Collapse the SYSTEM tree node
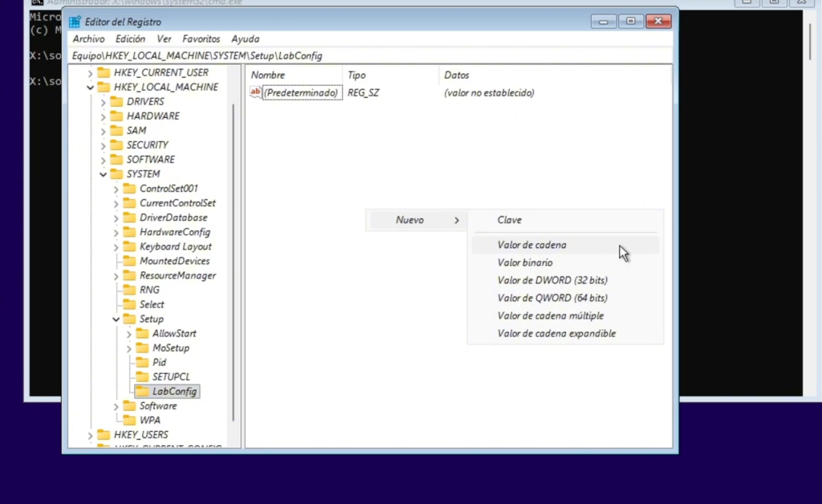 coord(103,174)
